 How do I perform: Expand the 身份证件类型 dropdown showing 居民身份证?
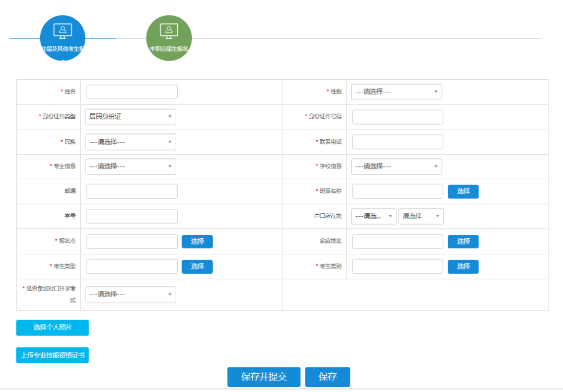[x=130, y=117]
